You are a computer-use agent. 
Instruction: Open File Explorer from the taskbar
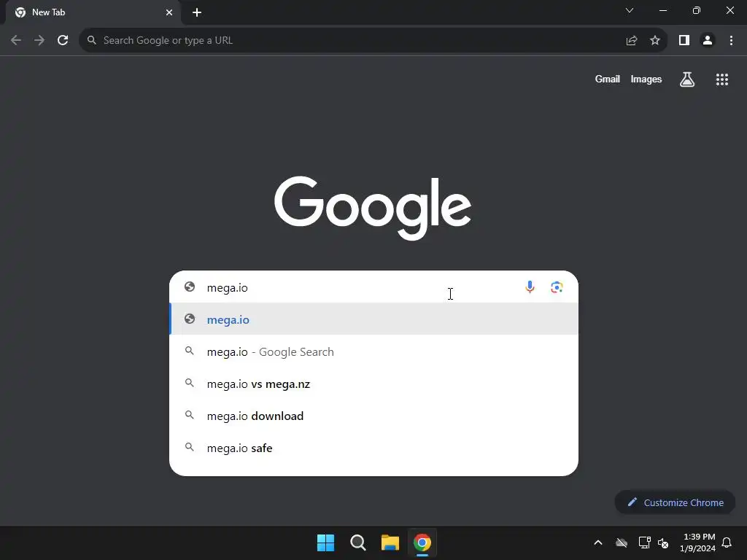click(x=390, y=542)
